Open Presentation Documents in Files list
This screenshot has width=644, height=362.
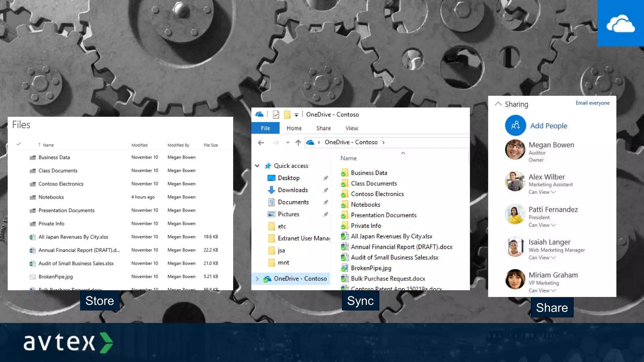click(66, 210)
